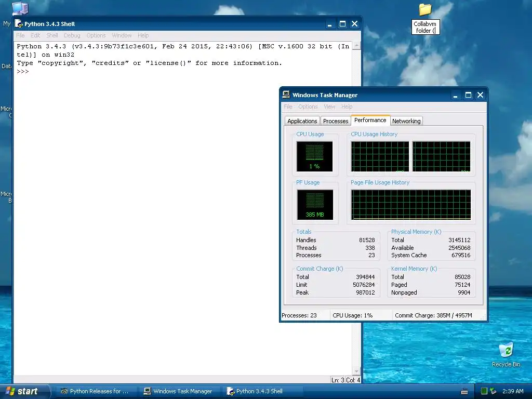
Task: Open the Shell menu in Python
Action: [52, 35]
